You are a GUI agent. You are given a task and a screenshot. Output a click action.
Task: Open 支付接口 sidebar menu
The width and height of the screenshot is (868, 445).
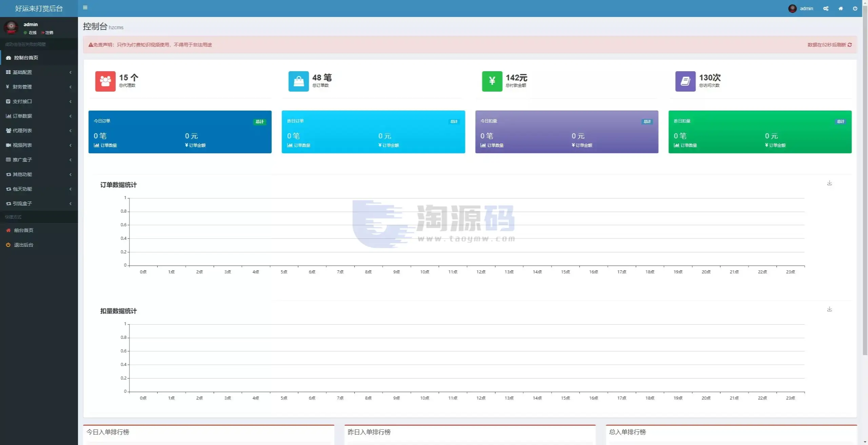click(x=39, y=101)
